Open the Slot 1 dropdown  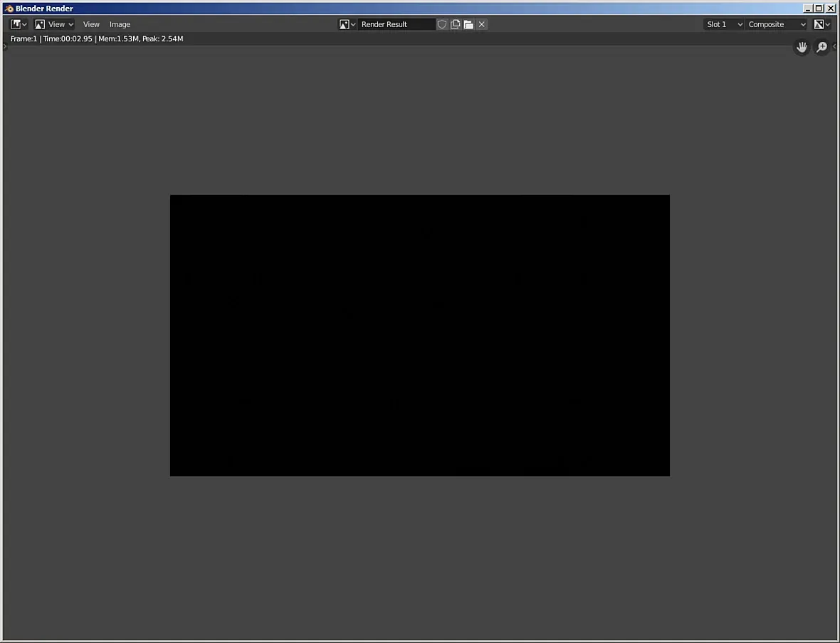(724, 25)
